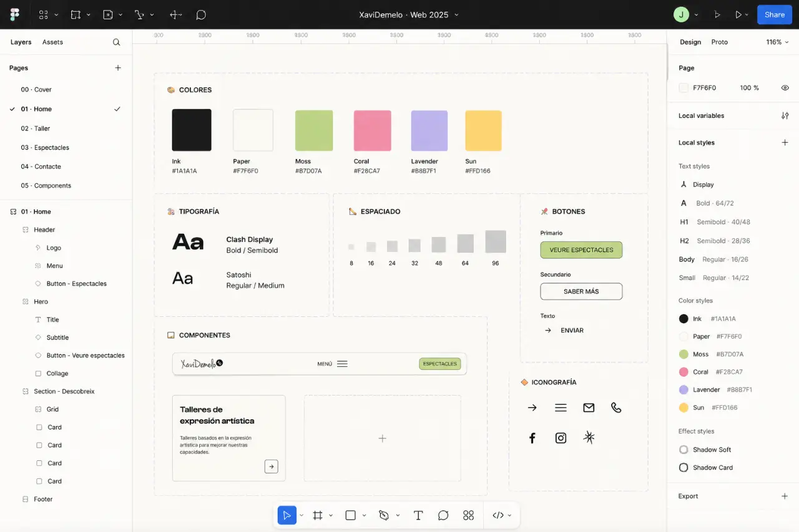Toggle Dev Mode code icon
Viewport: 799px width, 532px height.
498,515
